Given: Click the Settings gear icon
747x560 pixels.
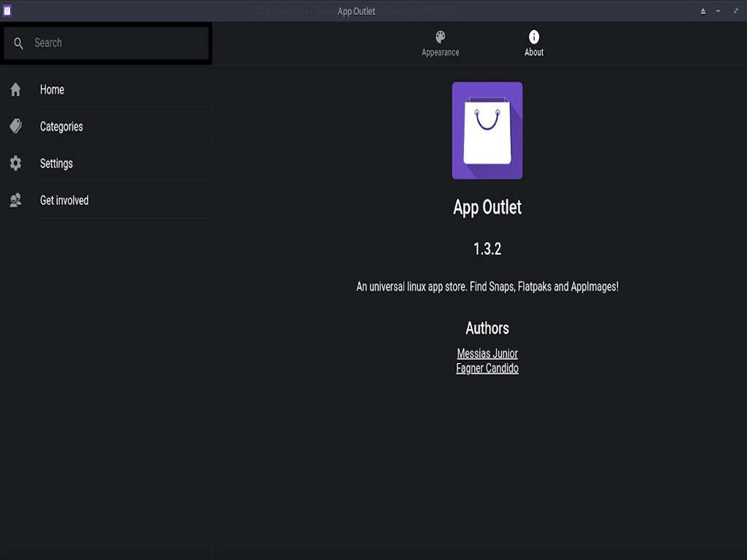Looking at the screenshot, I should click(x=15, y=163).
